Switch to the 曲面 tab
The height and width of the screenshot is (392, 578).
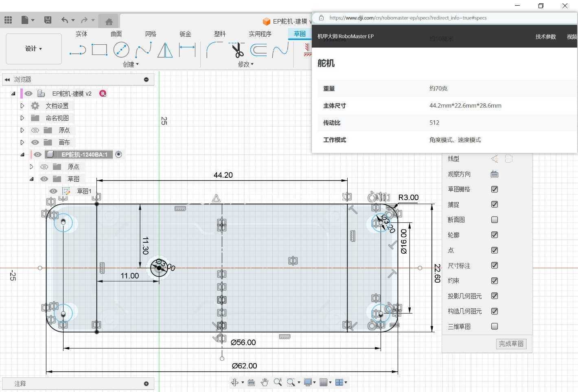pyautogui.click(x=116, y=34)
